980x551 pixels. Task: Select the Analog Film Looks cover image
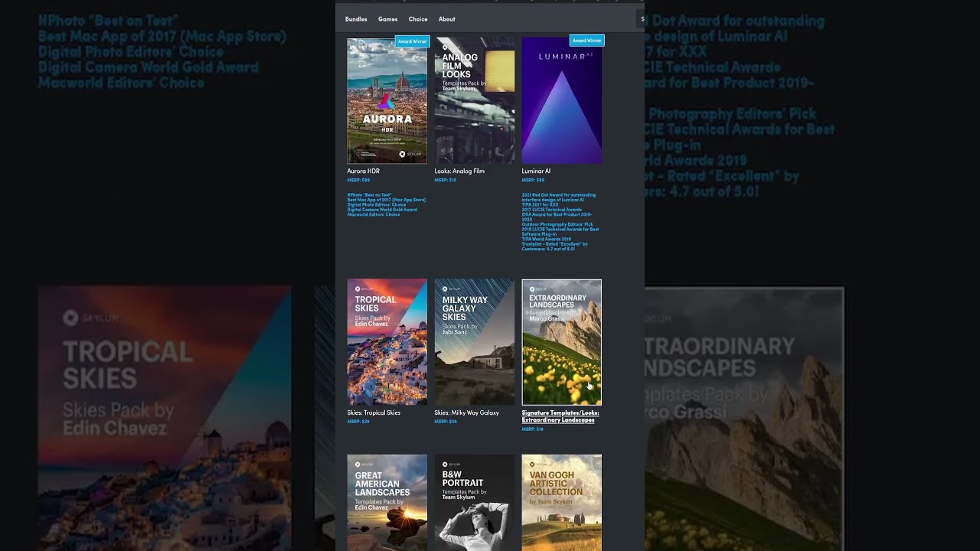click(x=475, y=100)
